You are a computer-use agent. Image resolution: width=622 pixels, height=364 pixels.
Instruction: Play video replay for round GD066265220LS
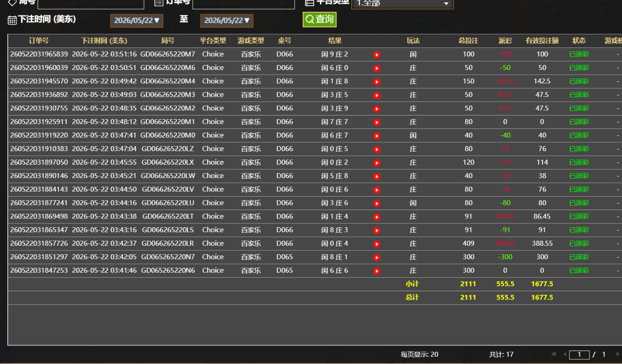point(377,230)
